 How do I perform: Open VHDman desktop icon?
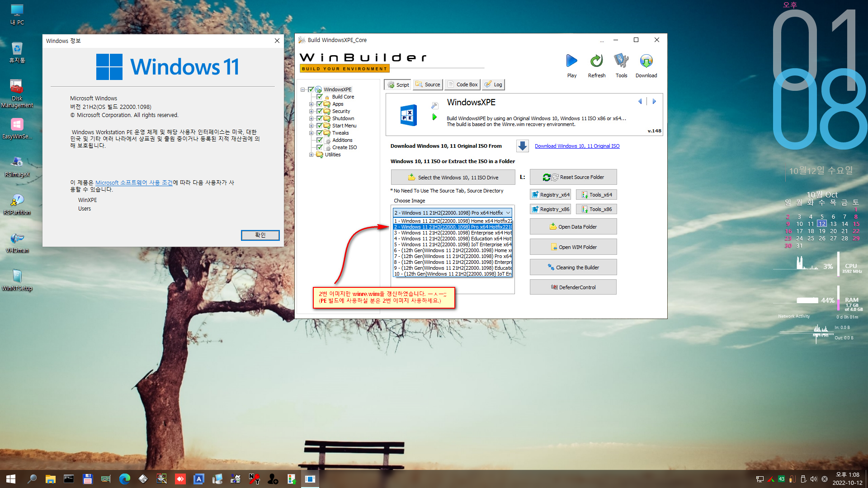(x=17, y=242)
